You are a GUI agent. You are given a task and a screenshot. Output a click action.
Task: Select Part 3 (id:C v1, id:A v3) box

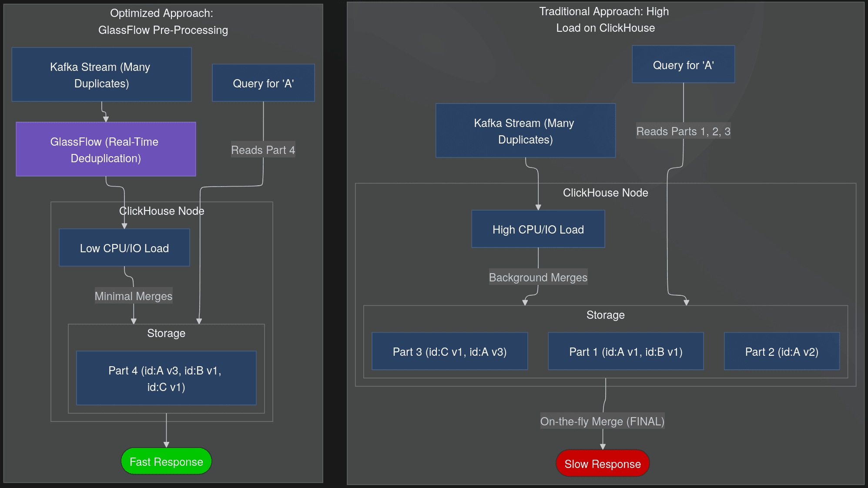point(449,351)
